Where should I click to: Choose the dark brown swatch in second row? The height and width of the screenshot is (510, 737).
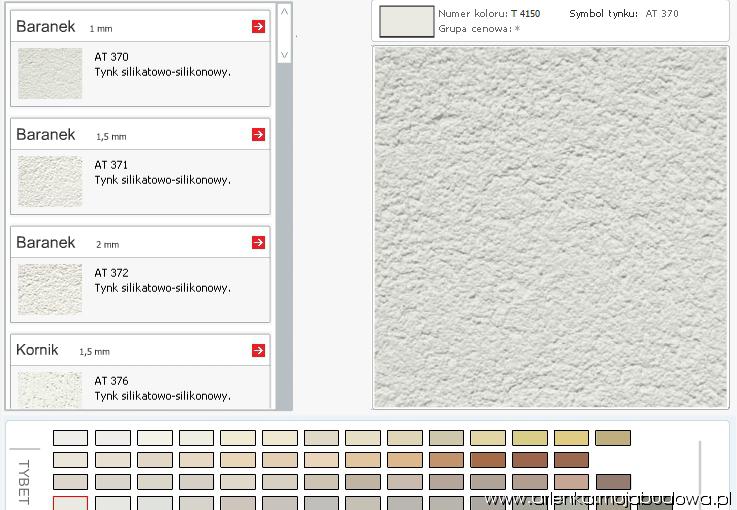click(x=487, y=460)
